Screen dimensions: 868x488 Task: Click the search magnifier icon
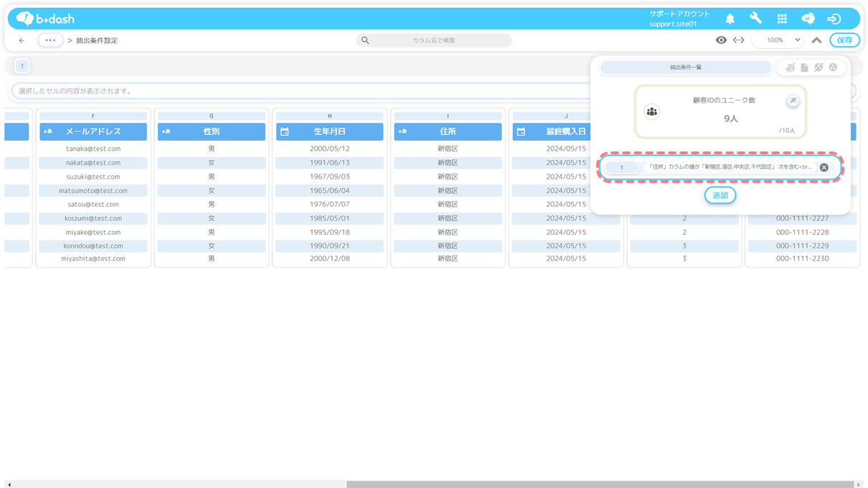tap(365, 40)
